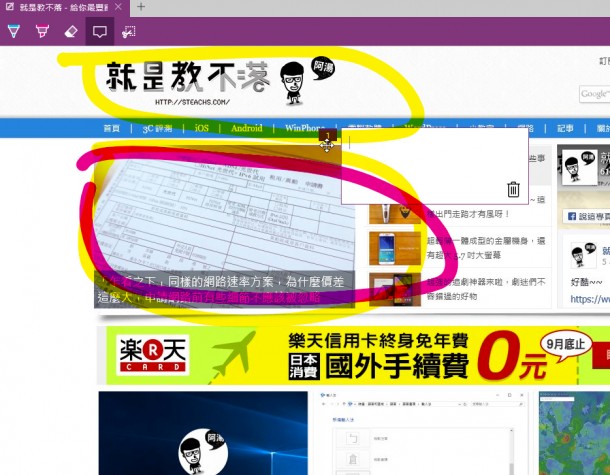Open the 3C 評測 navigation item
This screenshot has height=475, width=610.
tap(157, 128)
